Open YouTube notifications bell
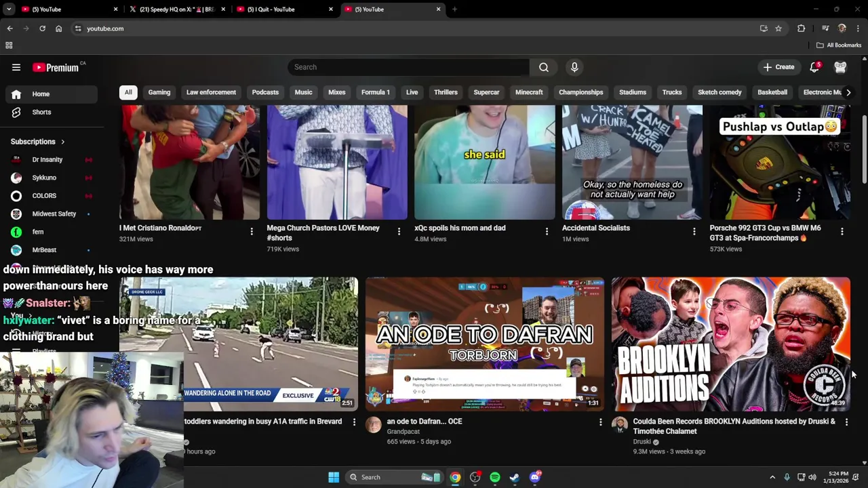The width and height of the screenshot is (868, 488). point(814,67)
